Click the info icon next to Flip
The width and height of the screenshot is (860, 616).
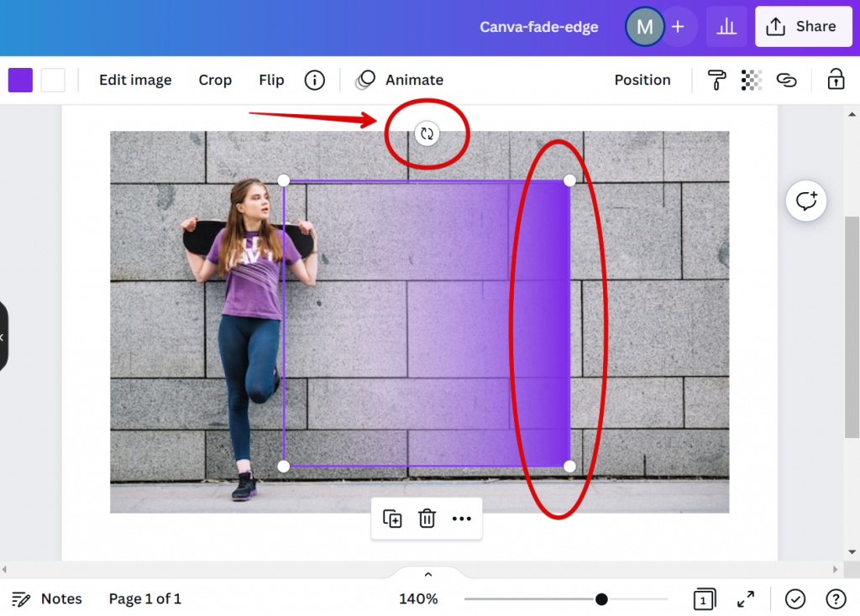pyautogui.click(x=314, y=80)
